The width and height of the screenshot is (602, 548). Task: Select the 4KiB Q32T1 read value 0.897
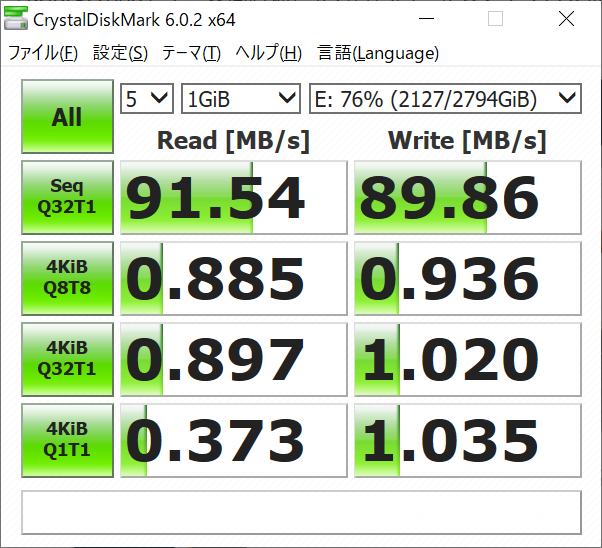click(234, 359)
